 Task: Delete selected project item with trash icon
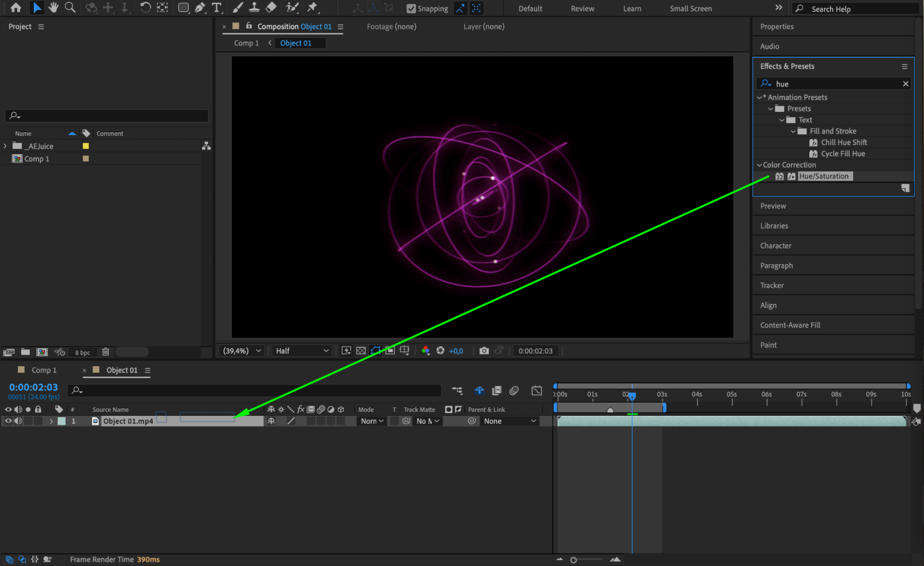(105, 352)
